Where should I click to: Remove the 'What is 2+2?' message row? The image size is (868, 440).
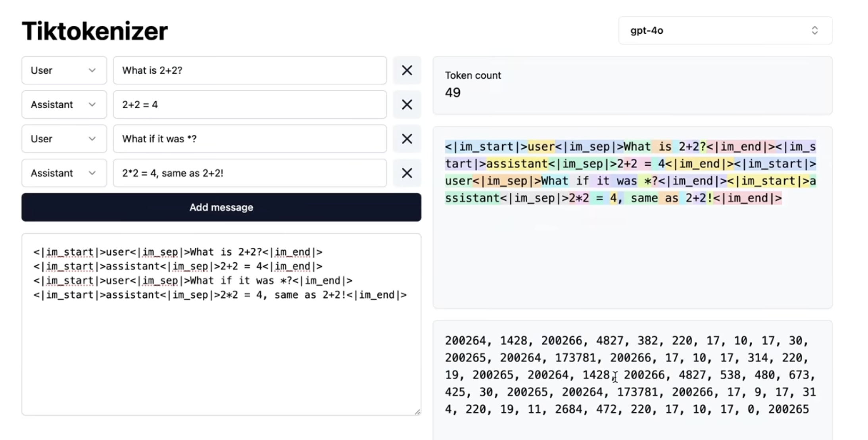pos(407,71)
